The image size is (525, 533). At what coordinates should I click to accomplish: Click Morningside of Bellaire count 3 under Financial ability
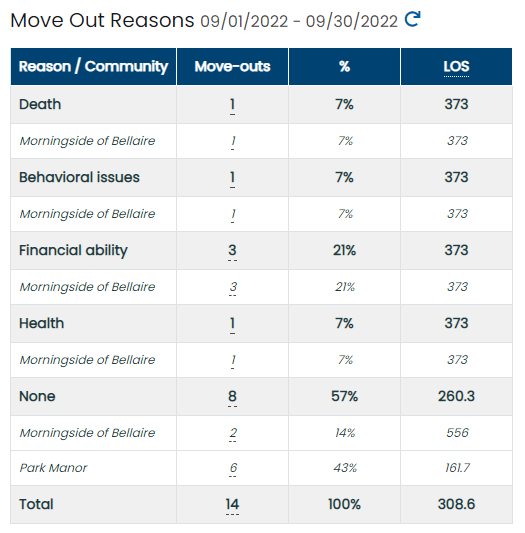click(233, 287)
